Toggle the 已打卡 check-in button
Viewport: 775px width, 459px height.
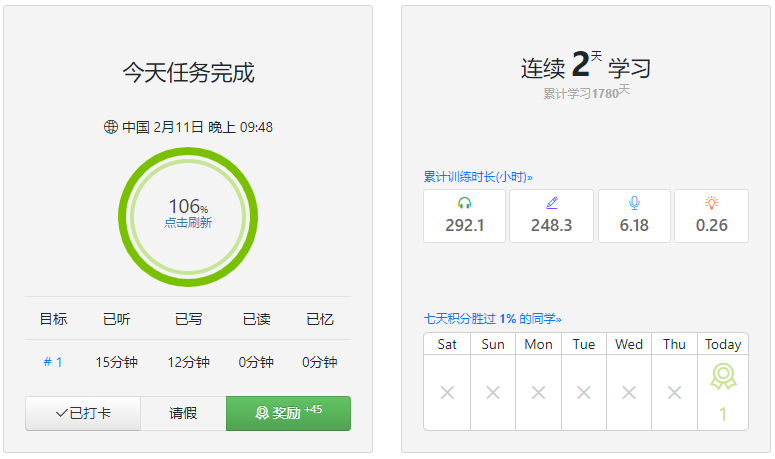(83, 413)
